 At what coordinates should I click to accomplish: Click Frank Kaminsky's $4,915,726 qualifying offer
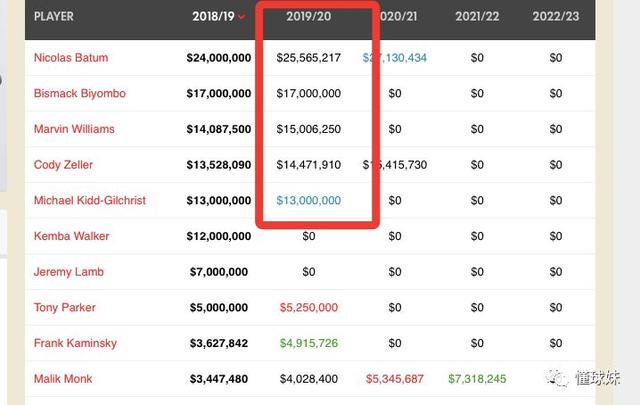point(308,343)
